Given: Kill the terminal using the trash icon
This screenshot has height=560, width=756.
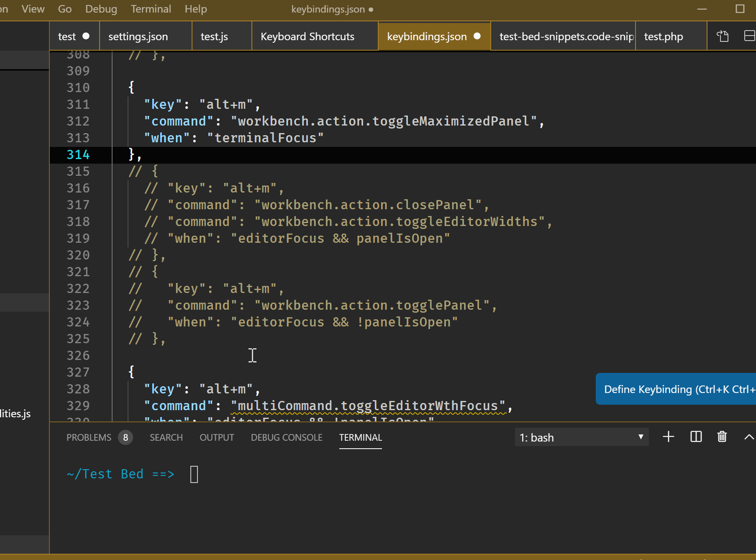Looking at the screenshot, I should 722,437.
